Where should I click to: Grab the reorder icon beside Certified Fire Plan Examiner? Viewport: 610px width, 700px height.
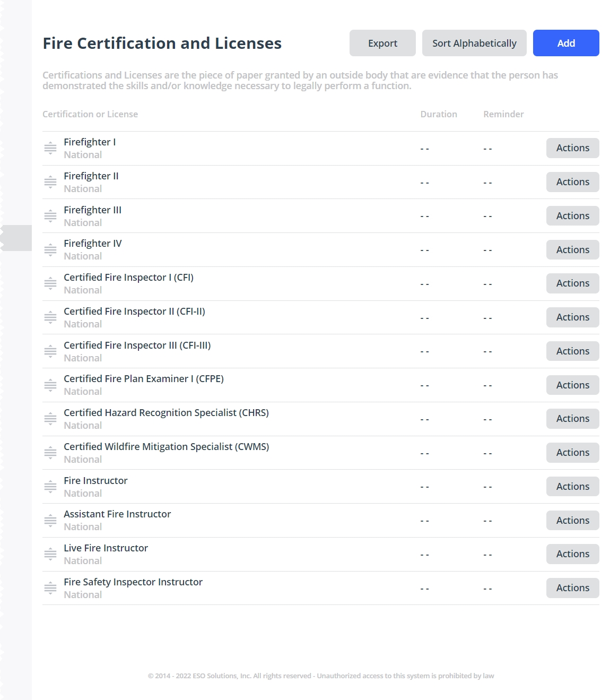click(50, 385)
